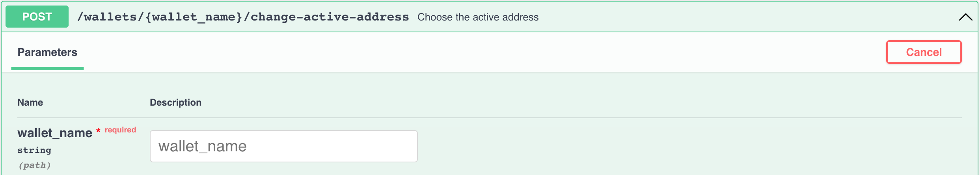The image size is (980, 175).
Task: Collapse the change-active-address operation with the chevron
Action: (965, 17)
